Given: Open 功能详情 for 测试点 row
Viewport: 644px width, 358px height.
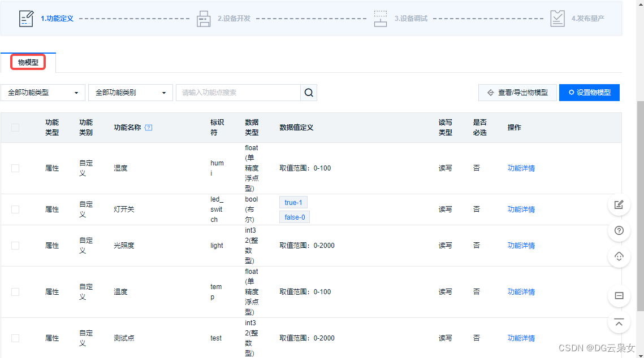Looking at the screenshot, I should 521,338.
